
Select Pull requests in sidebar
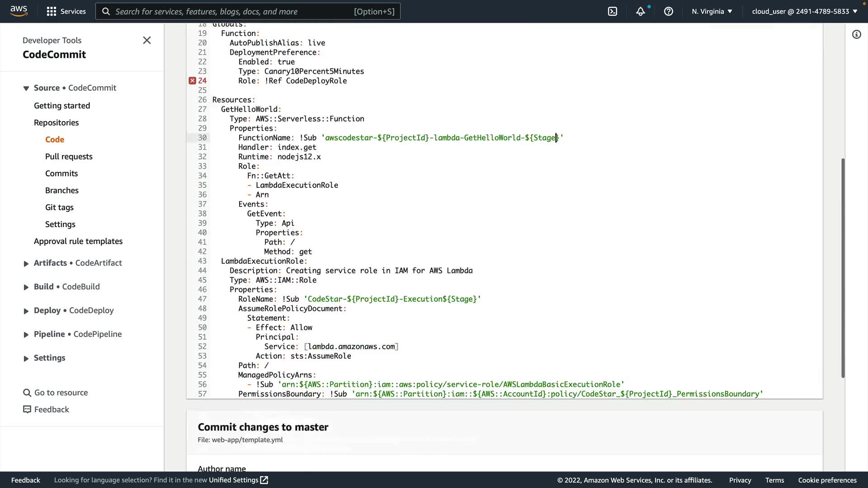pos(69,156)
